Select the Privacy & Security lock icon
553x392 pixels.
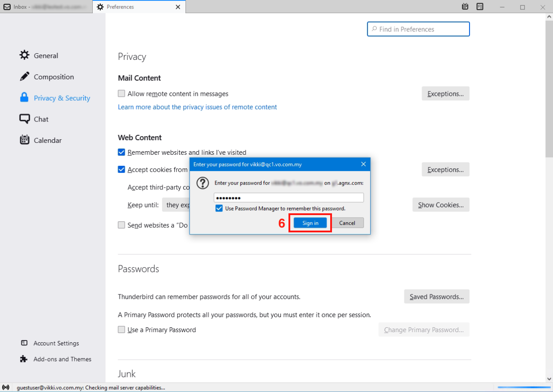(x=24, y=98)
